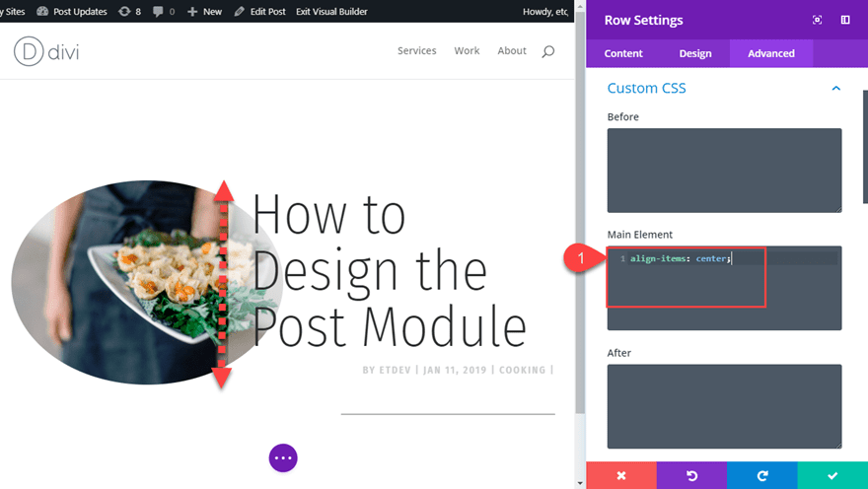The height and width of the screenshot is (489, 868).
Task: Open Post Updates in admin bar
Action: click(72, 11)
